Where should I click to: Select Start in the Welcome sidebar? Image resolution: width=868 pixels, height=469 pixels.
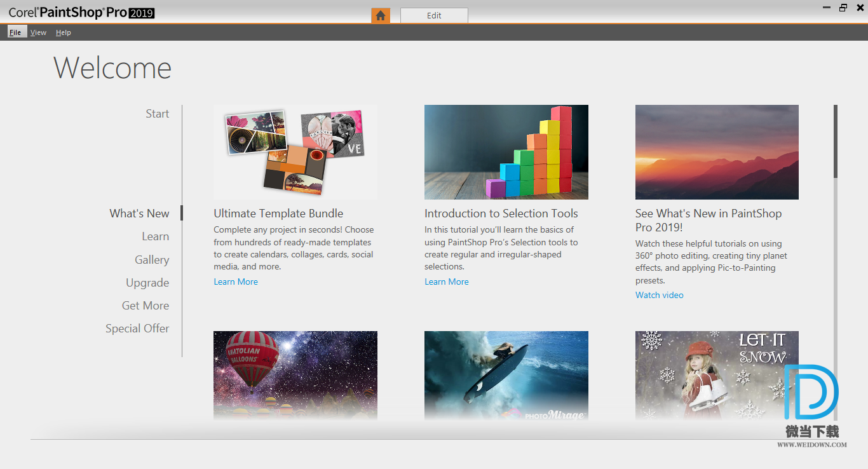[x=157, y=114]
